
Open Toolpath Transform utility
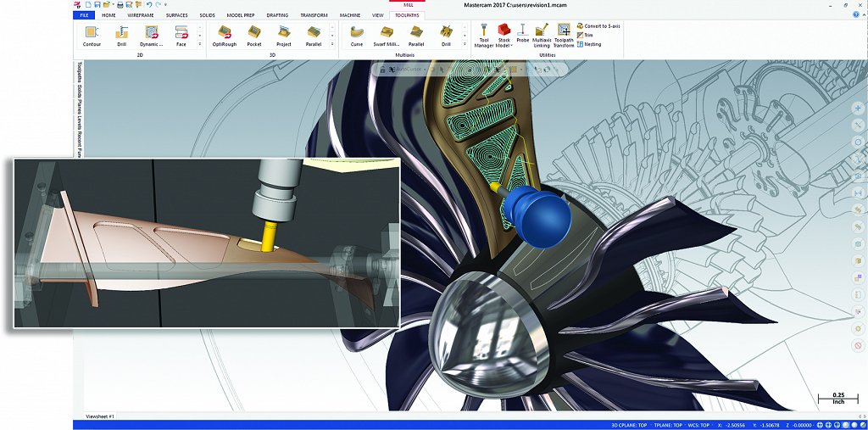[564, 36]
